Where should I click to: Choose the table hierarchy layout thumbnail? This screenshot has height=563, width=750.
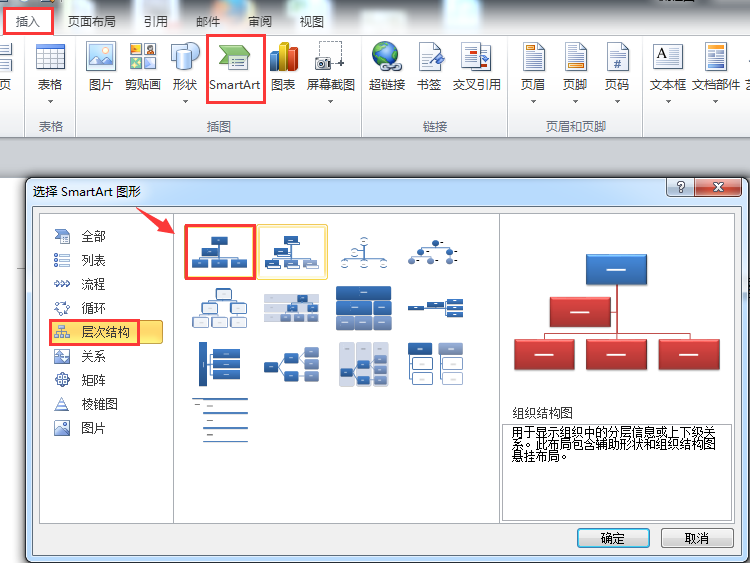click(364, 308)
